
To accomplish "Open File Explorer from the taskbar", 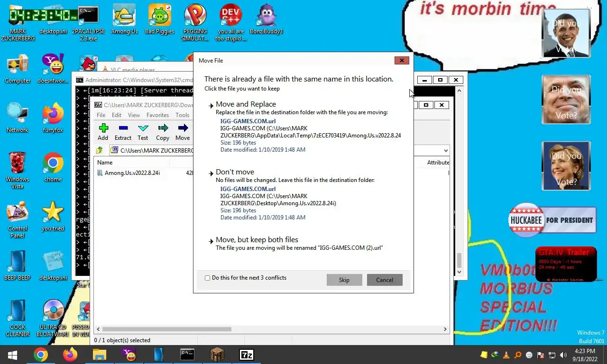I will click(x=100, y=355).
